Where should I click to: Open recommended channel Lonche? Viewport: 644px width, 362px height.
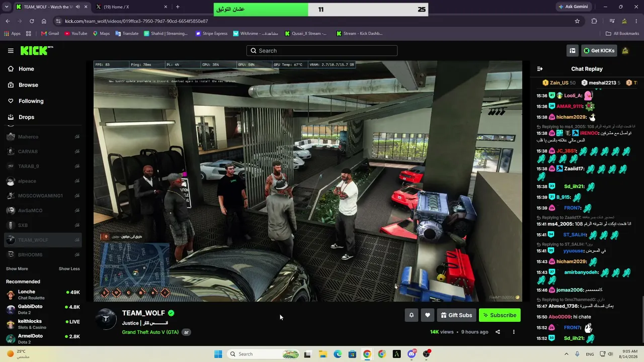(x=43, y=295)
